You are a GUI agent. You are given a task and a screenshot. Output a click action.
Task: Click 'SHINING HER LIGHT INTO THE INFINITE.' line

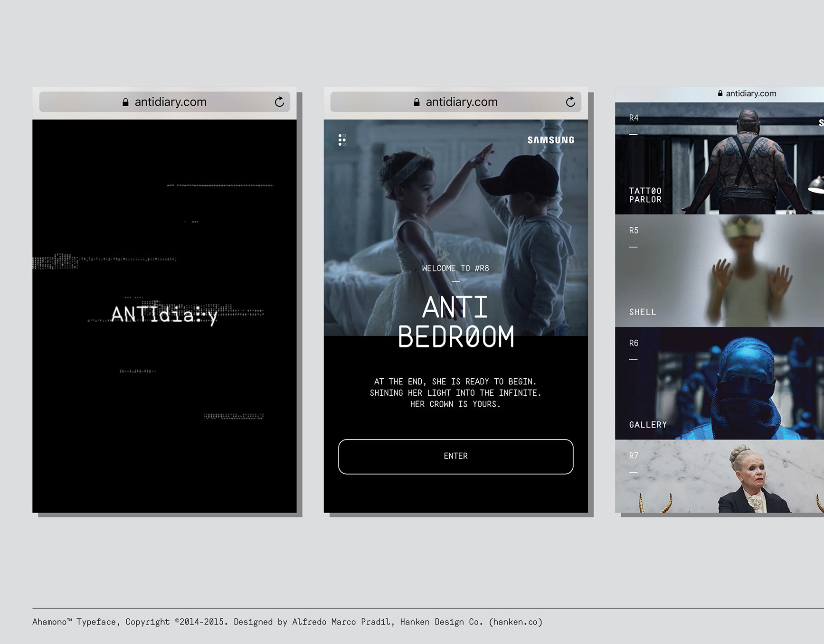click(455, 393)
